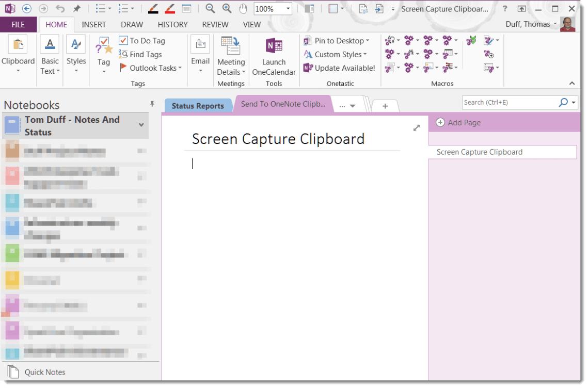This screenshot has height=388, width=588.
Task: Switch to the Status Reports tab
Action: (198, 105)
